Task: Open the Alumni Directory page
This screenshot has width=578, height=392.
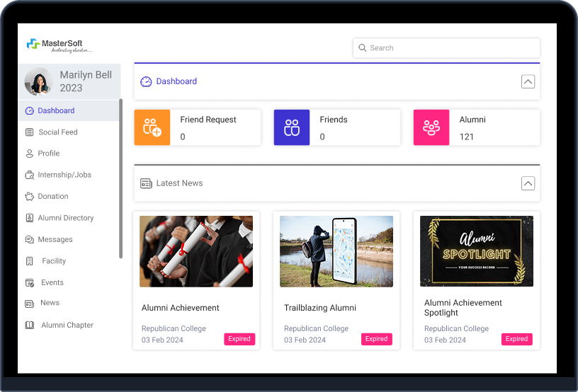Action: coord(65,218)
